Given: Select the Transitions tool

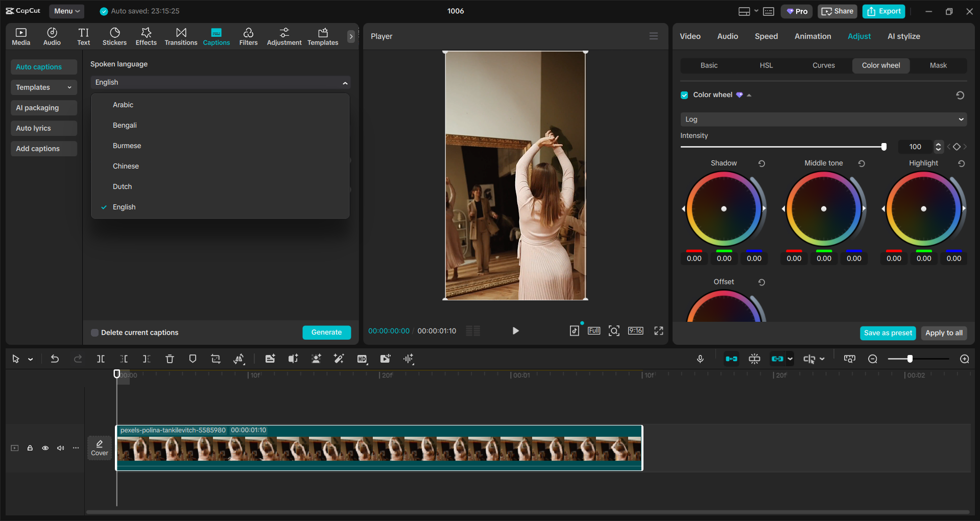Looking at the screenshot, I should [181, 36].
